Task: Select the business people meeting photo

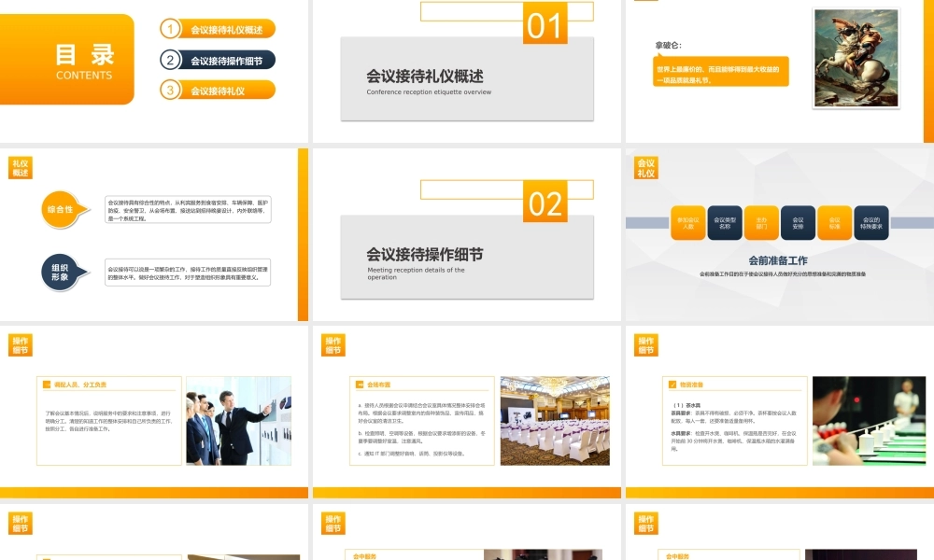Action: [x=238, y=420]
